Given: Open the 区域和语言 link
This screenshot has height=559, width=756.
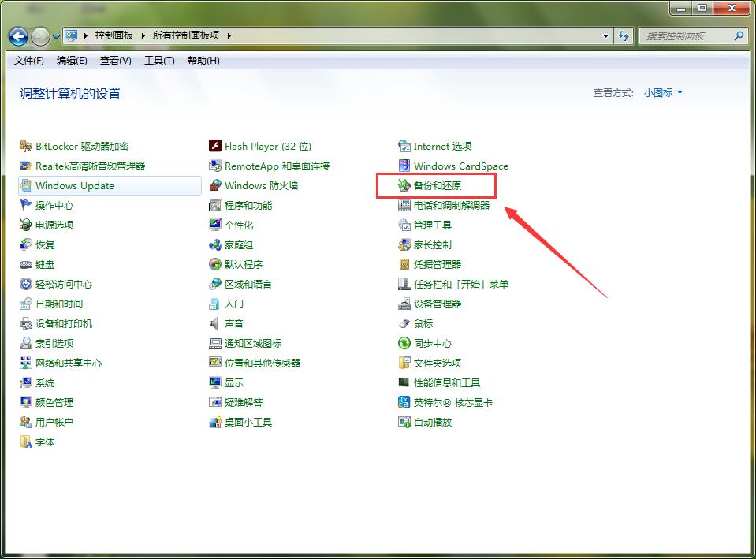Looking at the screenshot, I should (248, 284).
